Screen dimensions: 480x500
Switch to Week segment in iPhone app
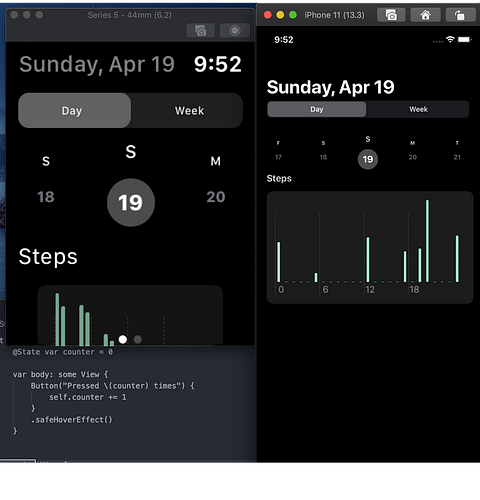418,109
